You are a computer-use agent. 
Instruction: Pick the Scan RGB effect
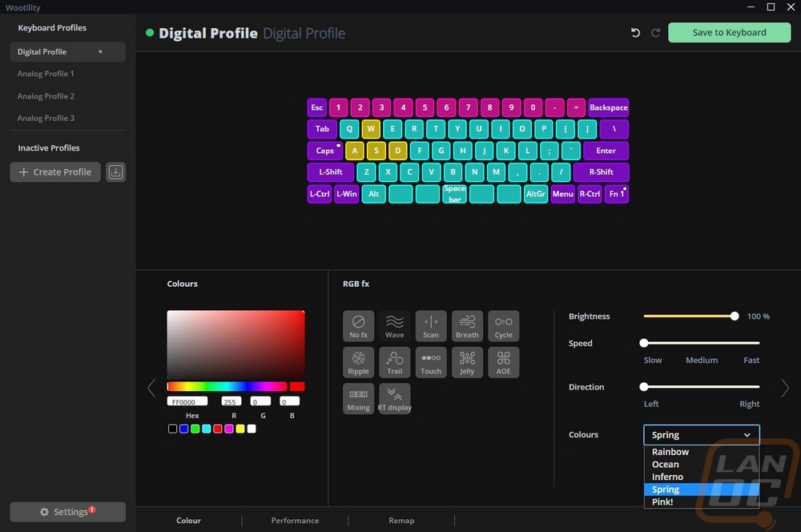point(431,325)
